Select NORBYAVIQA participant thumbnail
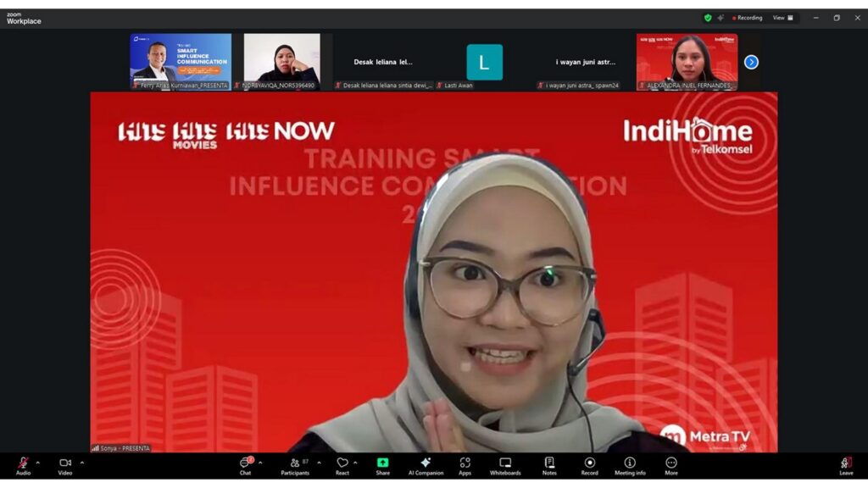 pos(281,61)
